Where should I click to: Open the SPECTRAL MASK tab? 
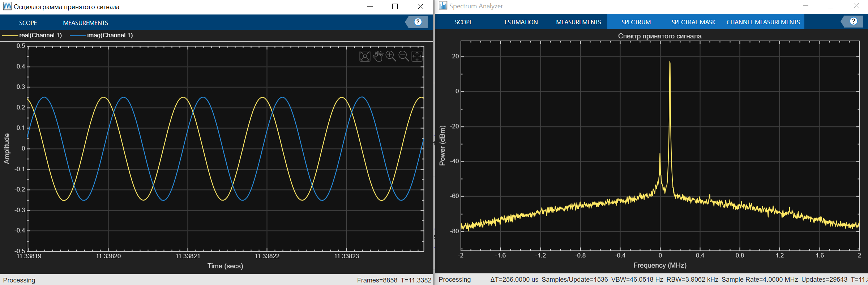click(x=693, y=22)
